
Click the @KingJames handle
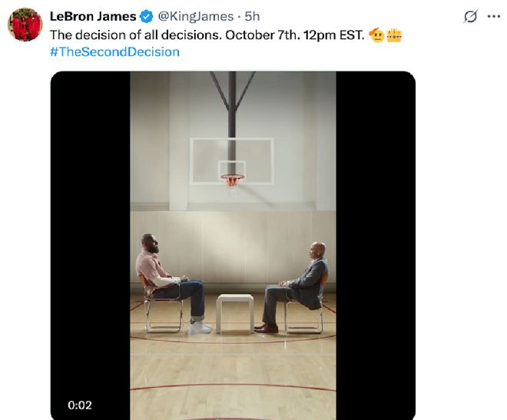(x=197, y=16)
